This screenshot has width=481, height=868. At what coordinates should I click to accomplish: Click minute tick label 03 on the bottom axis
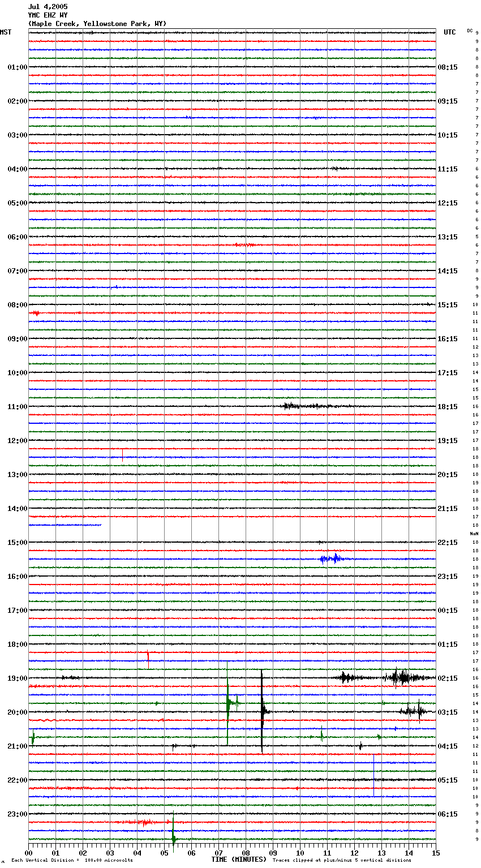110,853
